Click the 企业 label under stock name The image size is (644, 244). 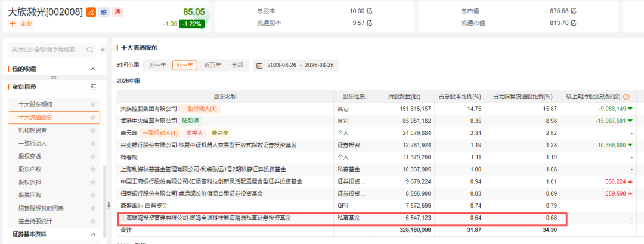click(x=26, y=24)
